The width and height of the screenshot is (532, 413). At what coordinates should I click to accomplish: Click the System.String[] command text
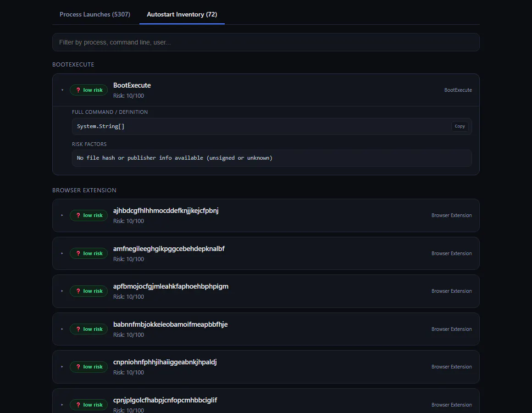tap(101, 126)
